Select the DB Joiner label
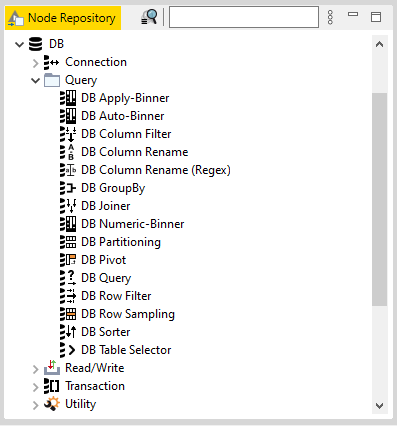397x426 pixels. pos(106,206)
